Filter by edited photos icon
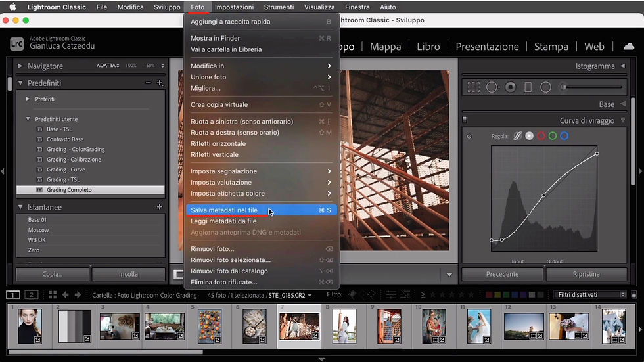This screenshot has width=644, height=362. pyautogui.click(x=390, y=295)
